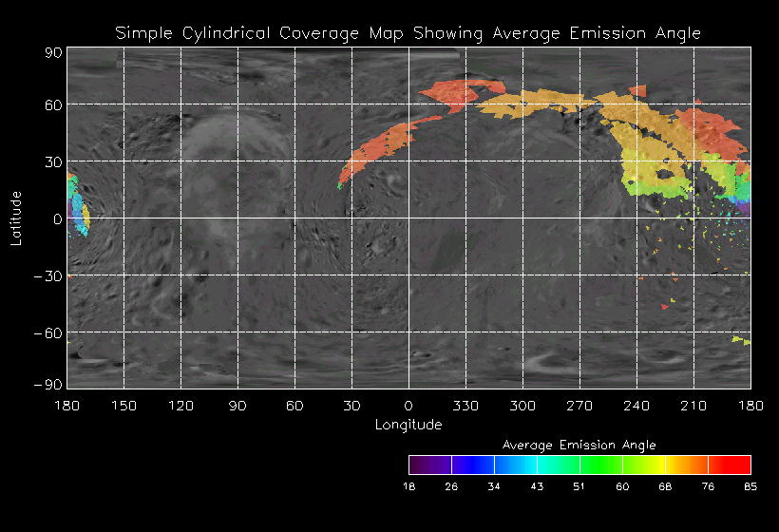Pick the green legend segment between 51 and 60
The image size is (779, 532).
tap(600, 465)
